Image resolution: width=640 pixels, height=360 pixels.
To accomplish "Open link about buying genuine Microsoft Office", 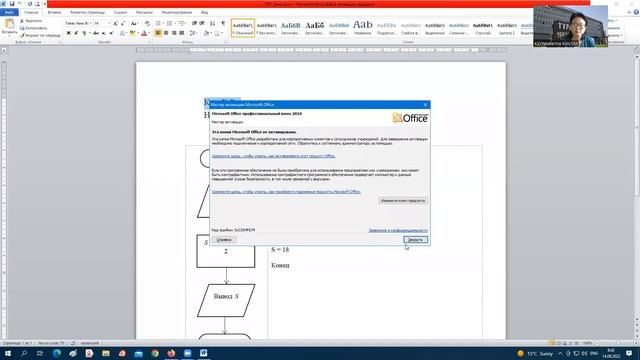I will [286, 191].
